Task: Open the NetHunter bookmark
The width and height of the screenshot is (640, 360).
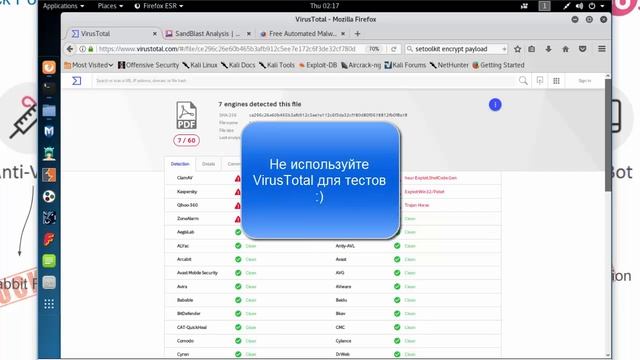Action: 449,65
